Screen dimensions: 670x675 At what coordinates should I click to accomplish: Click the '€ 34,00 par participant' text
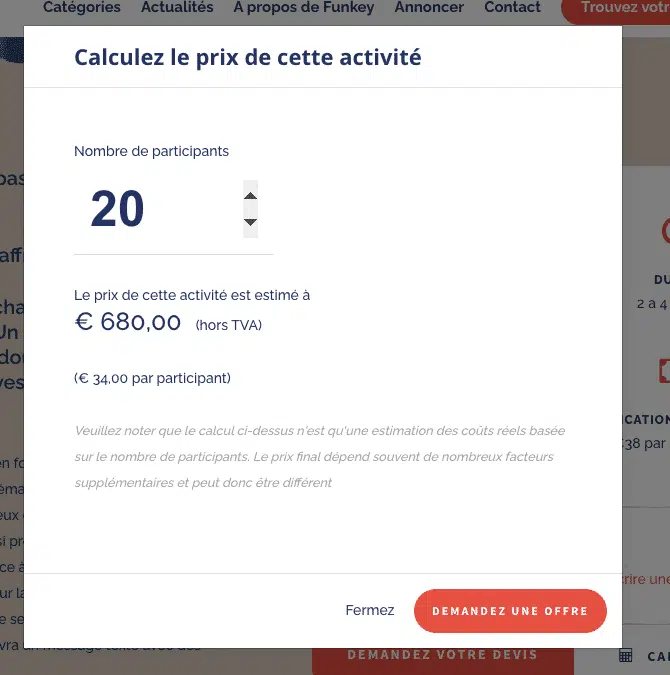click(152, 378)
